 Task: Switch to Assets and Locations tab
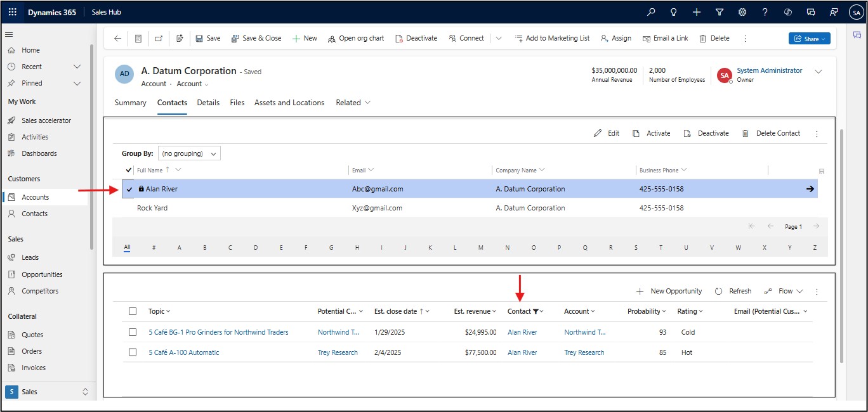289,103
